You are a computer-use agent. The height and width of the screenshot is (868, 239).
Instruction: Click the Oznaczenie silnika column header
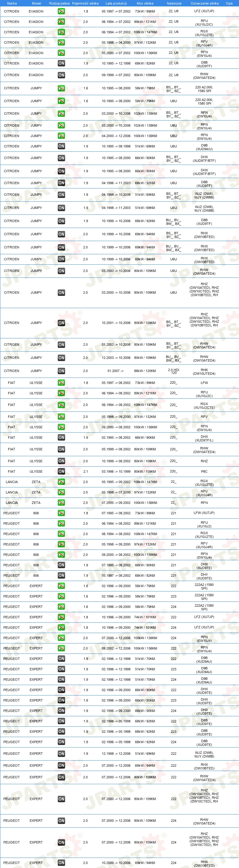point(205,3)
